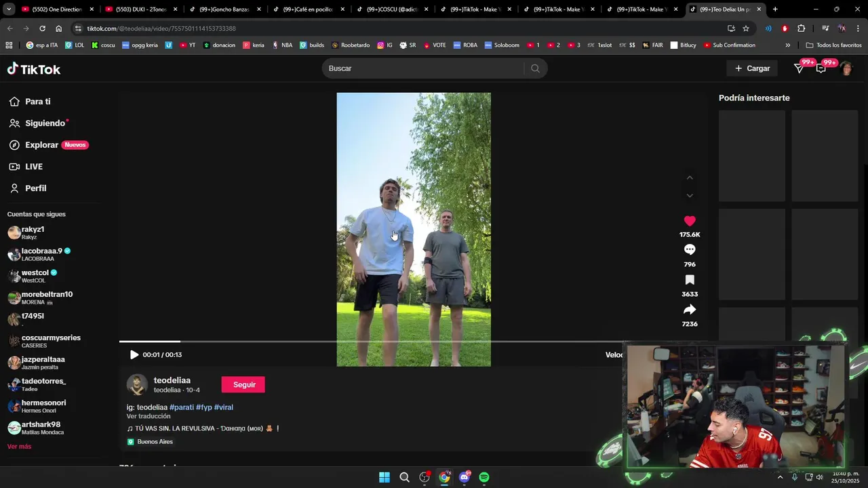Switch to the DUKI - 2Tonos tab
This screenshot has width=868, height=488.
coord(141,9)
